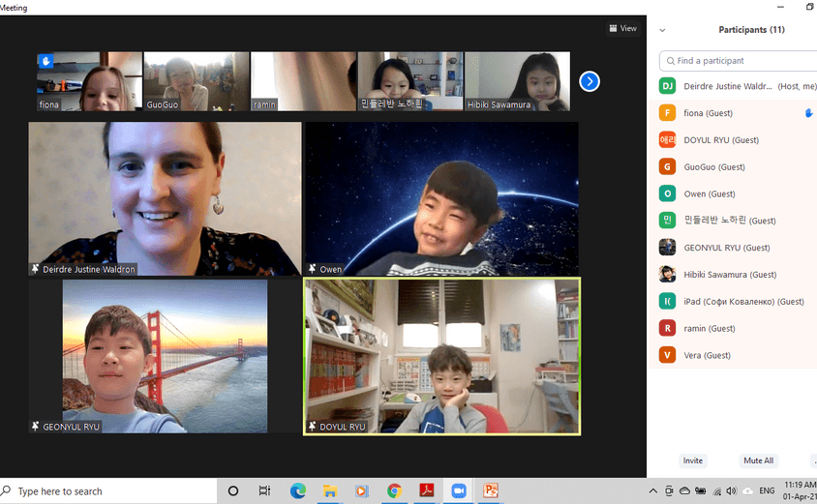Select Hibiki Sawamura's video thumbnail
This screenshot has width=817, height=504.
click(517, 81)
